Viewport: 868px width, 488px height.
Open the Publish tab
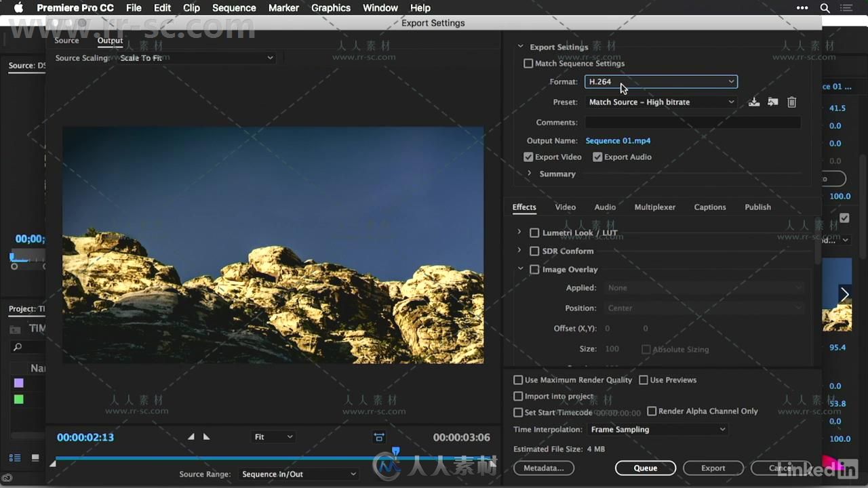757,207
